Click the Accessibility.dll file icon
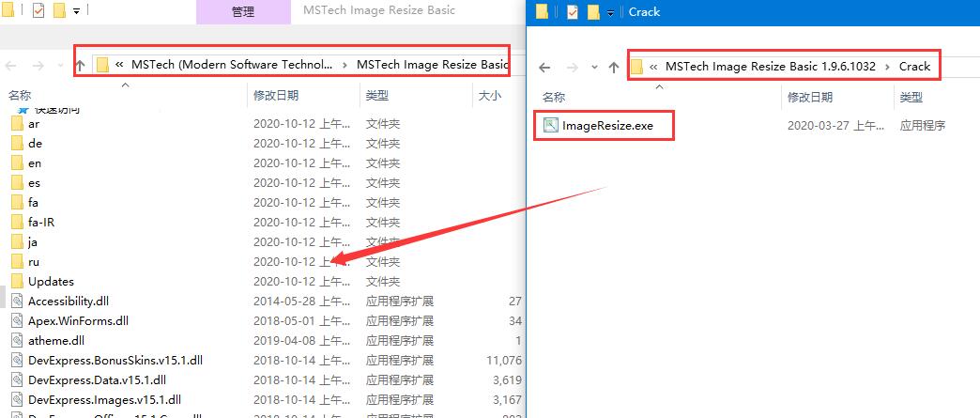The height and width of the screenshot is (418, 980). point(18,301)
